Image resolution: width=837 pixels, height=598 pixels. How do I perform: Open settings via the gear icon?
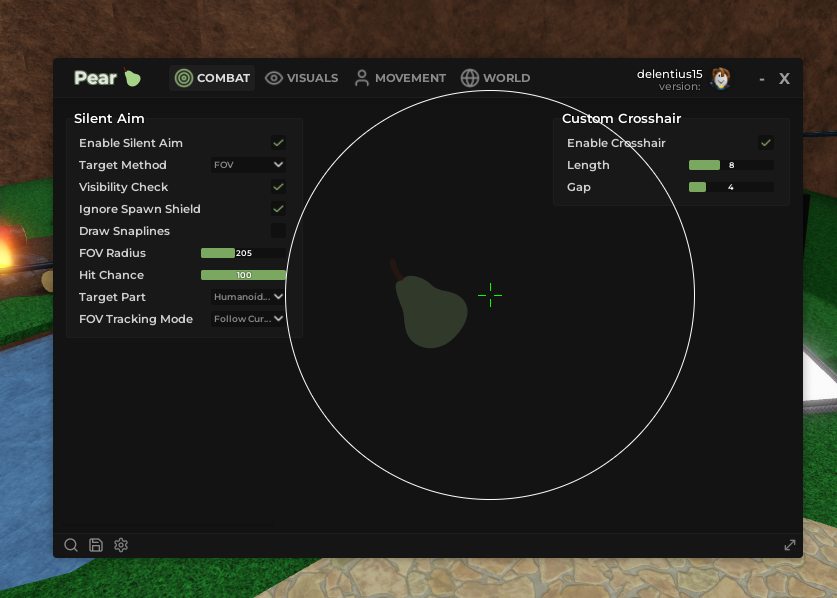tap(121, 545)
